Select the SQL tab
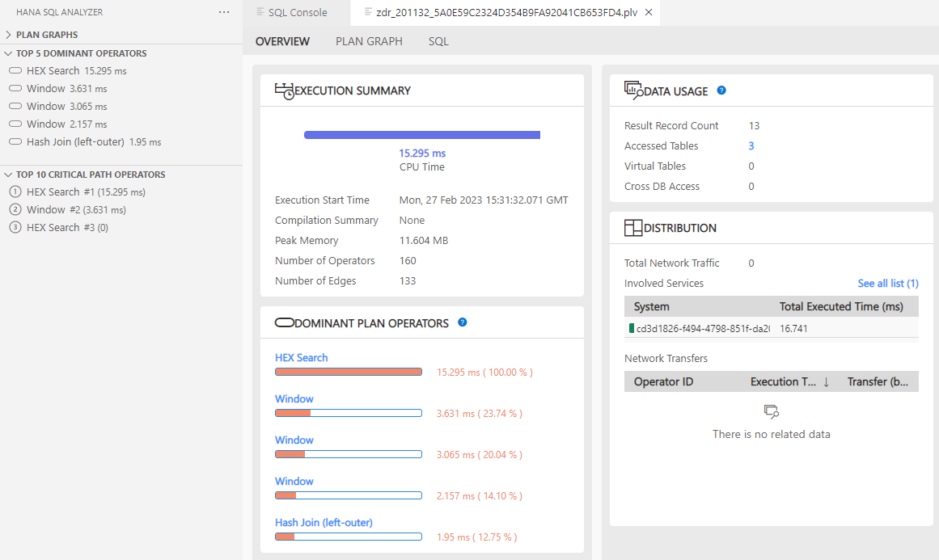Viewport: 939px width, 560px height. click(x=438, y=40)
